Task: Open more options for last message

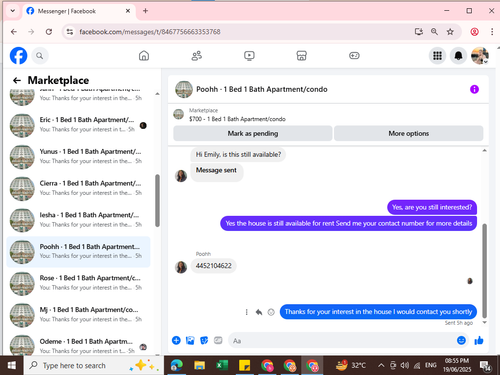Action: (246, 312)
